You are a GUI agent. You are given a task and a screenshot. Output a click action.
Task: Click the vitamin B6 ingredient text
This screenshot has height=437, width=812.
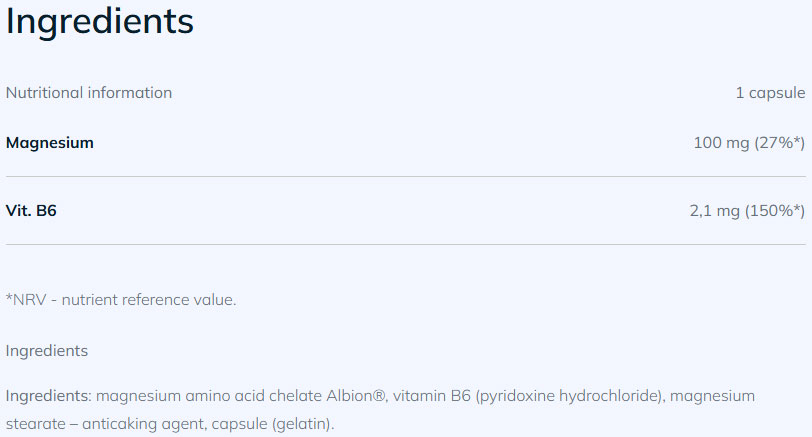432,396
